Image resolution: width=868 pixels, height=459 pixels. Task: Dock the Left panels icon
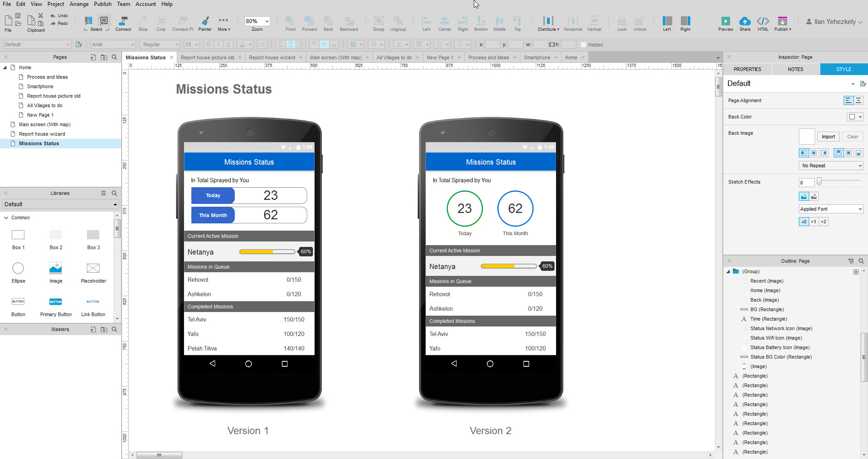click(x=667, y=21)
